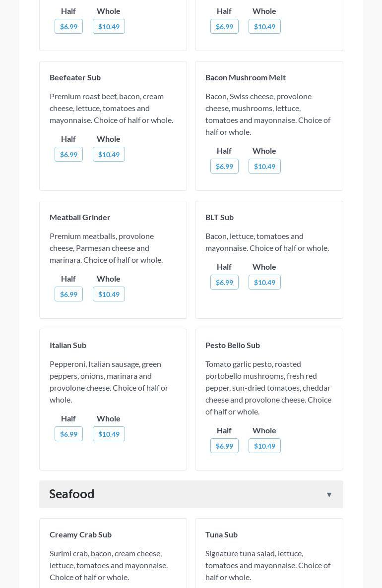The width and height of the screenshot is (382, 588).
Task: Click the Italian Sub item name
Action: coord(68,345)
